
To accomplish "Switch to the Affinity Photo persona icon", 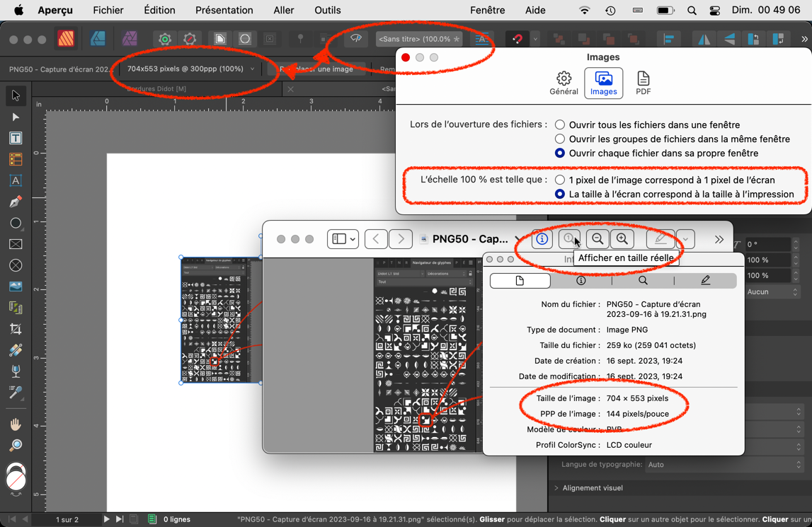I will coord(130,39).
